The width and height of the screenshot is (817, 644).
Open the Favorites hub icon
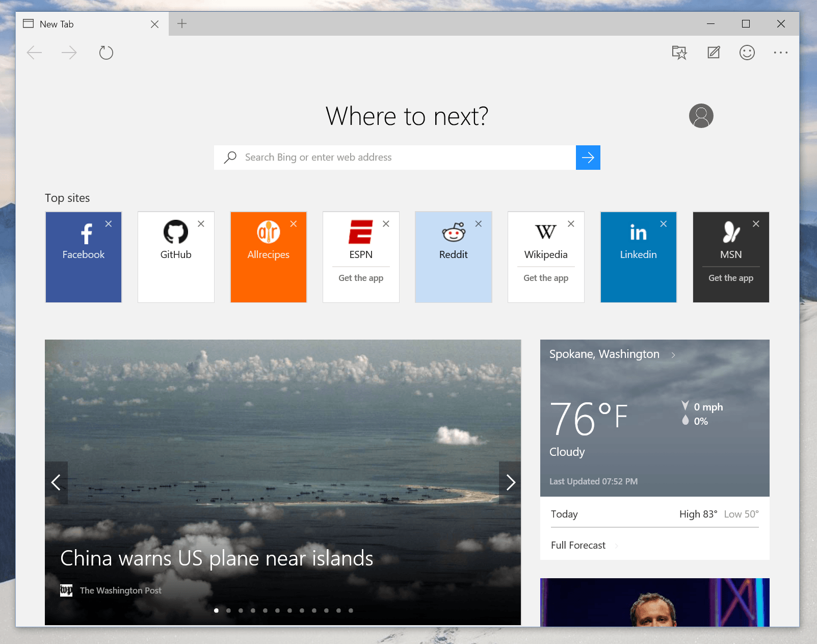(x=679, y=53)
